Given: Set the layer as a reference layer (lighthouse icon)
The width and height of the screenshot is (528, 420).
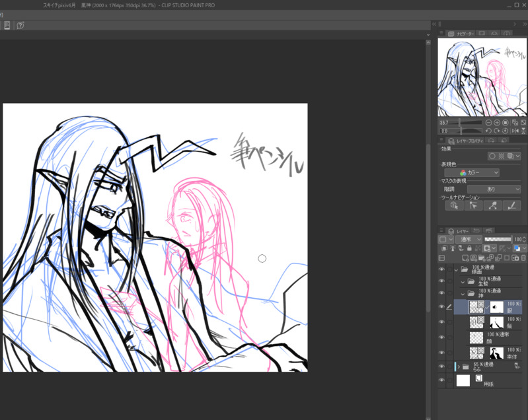Looking at the screenshot, I should (x=453, y=248).
